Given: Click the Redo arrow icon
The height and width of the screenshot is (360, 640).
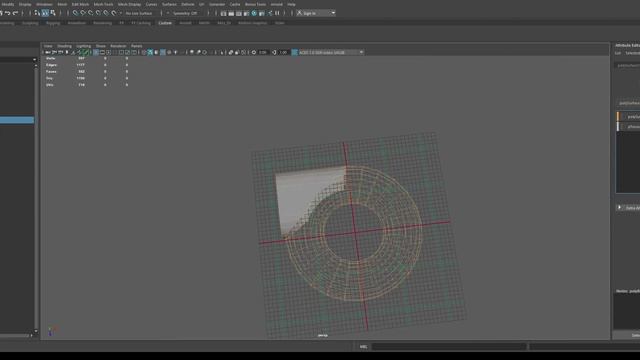Looking at the screenshot, I should coord(16,13).
